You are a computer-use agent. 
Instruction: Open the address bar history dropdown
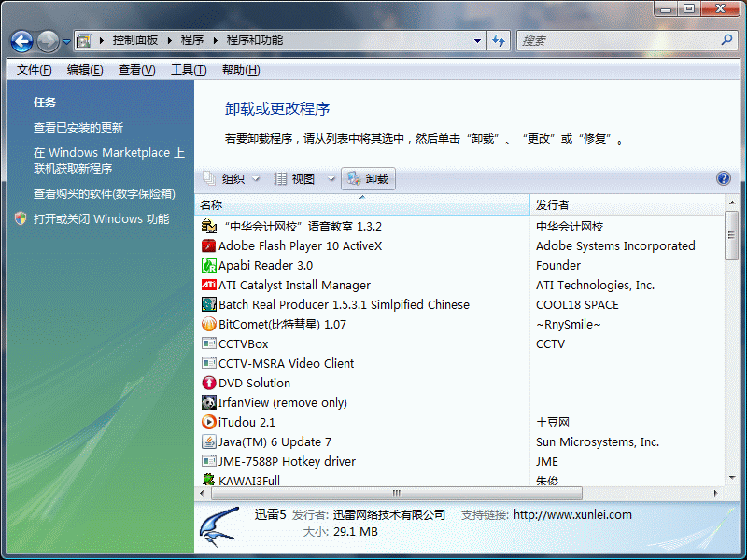point(477,41)
